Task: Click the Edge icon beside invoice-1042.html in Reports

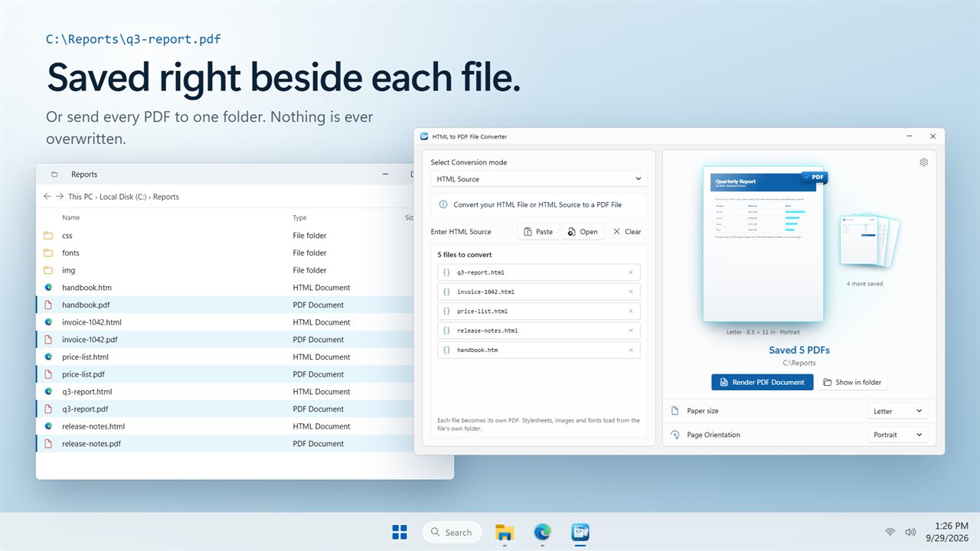Action: pyautogui.click(x=48, y=322)
